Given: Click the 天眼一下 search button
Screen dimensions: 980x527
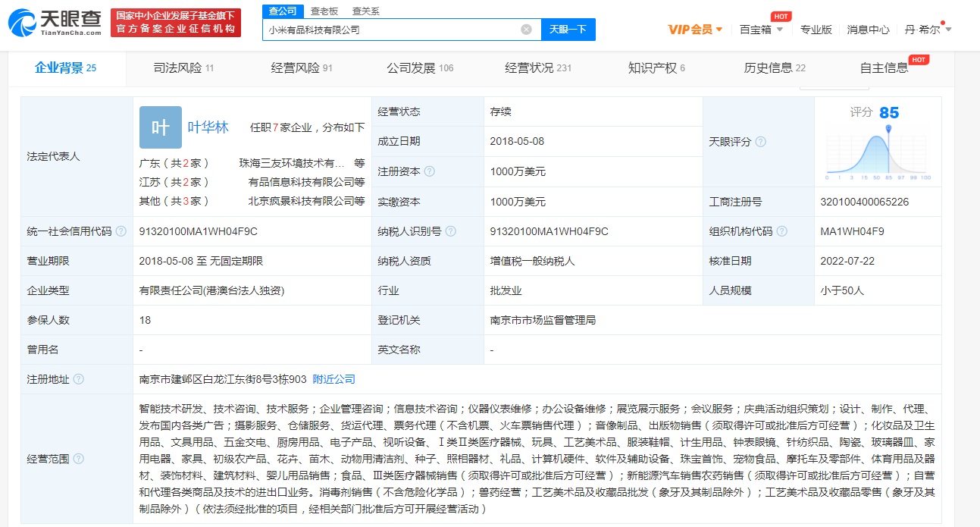Looking at the screenshot, I should coord(568,30).
